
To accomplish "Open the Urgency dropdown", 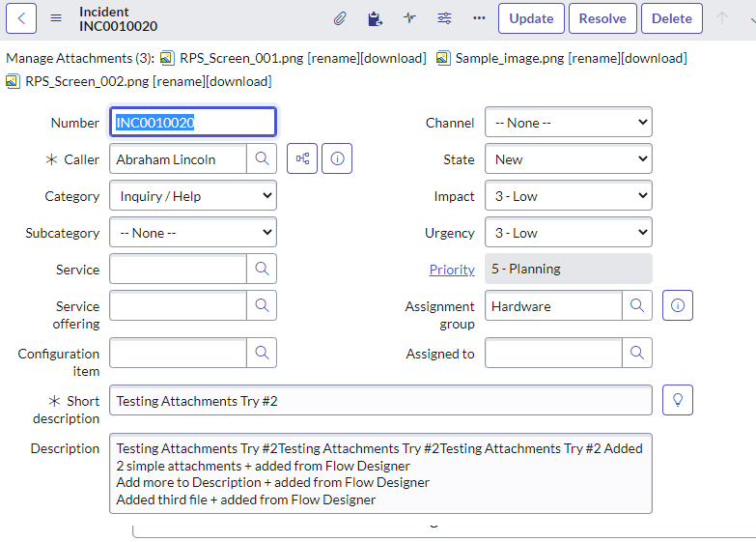I will (569, 232).
